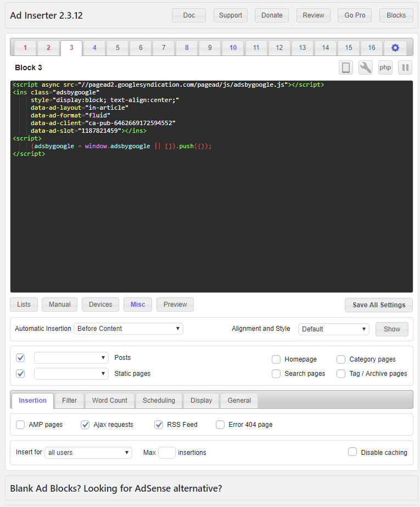Enable Tag / Archive pages
420x507 pixels.
[341, 374]
